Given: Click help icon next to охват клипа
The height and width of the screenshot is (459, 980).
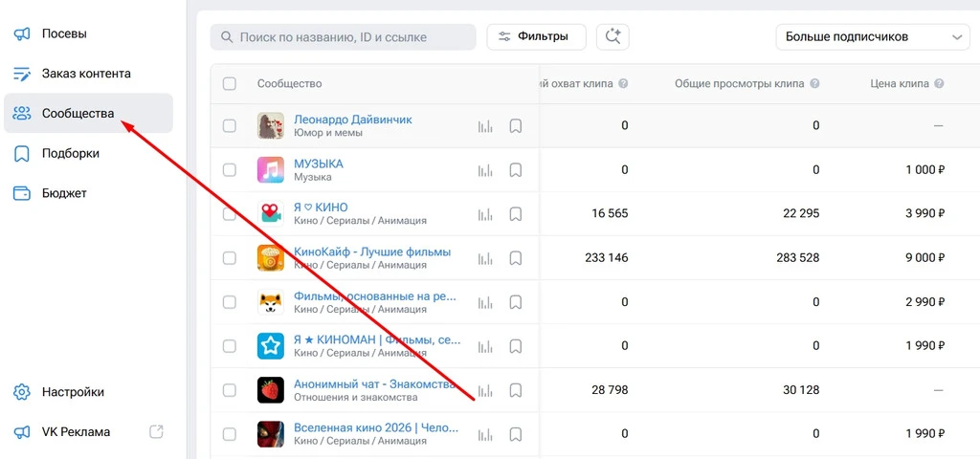Looking at the screenshot, I should point(623,84).
